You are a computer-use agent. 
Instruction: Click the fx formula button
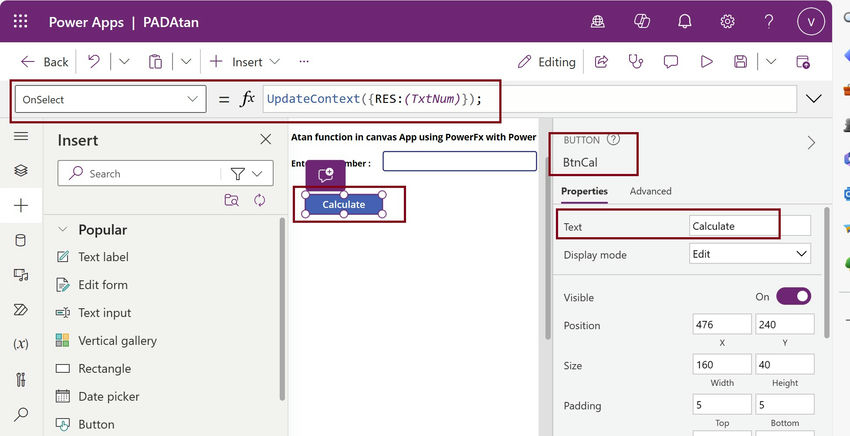(x=247, y=99)
